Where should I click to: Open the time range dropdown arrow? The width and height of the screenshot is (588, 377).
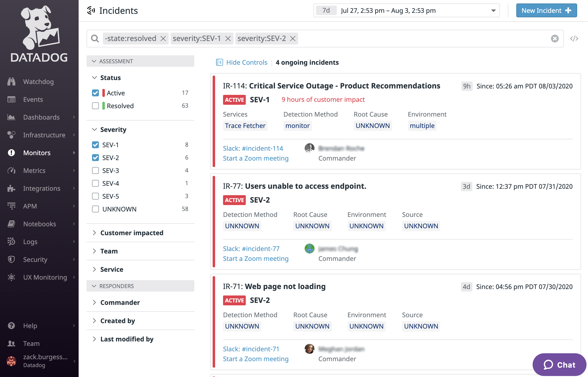click(493, 11)
